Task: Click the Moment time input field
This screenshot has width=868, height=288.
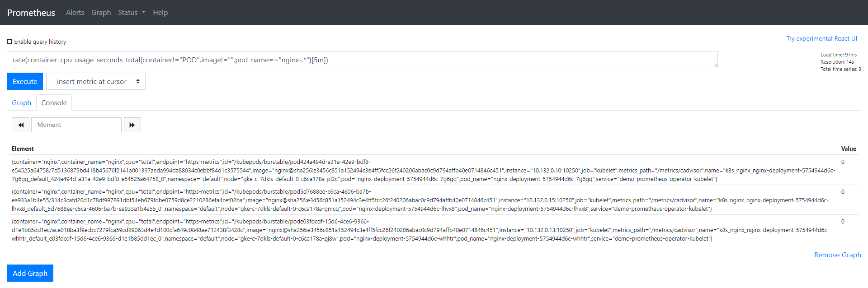Action: (76, 125)
